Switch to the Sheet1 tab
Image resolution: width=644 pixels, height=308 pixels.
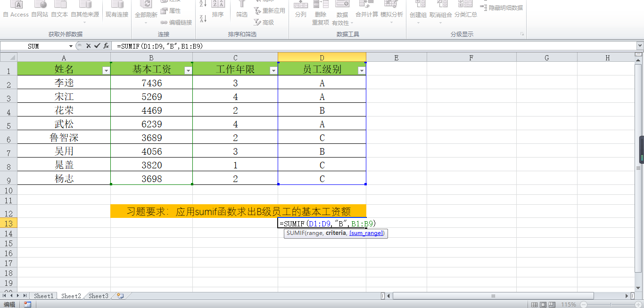coord(43,296)
